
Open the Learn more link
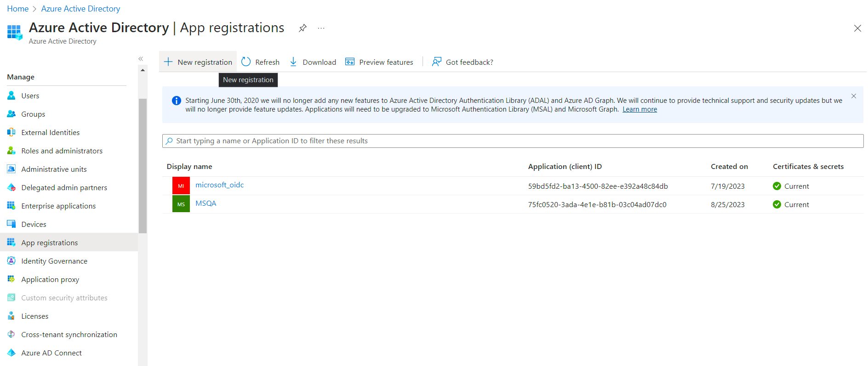(640, 109)
